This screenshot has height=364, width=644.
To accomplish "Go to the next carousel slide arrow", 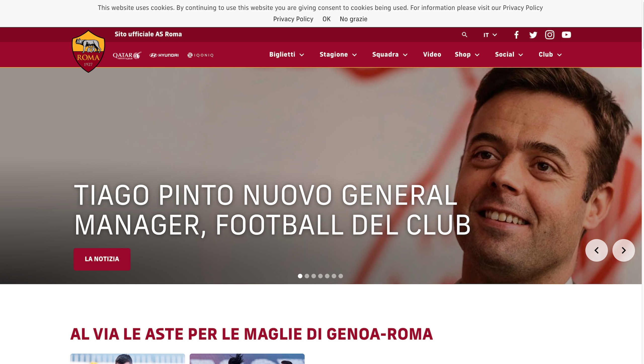I will click(623, 250).
